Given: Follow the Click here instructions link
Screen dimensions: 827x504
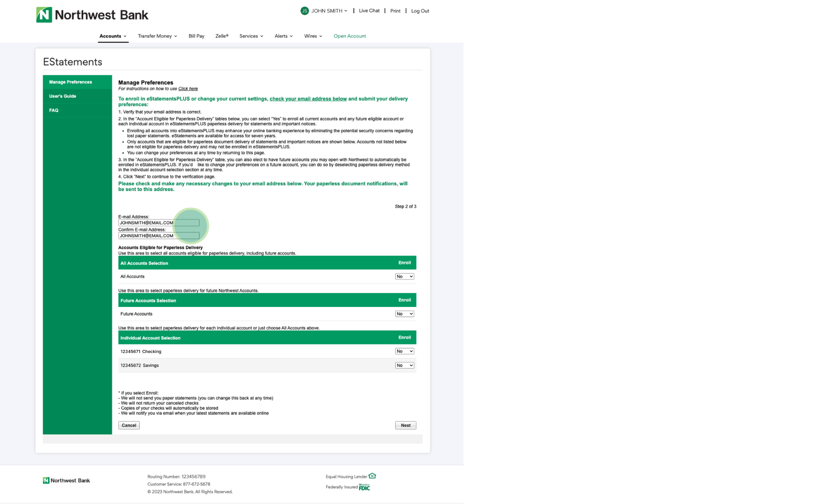Looking at the screenshot, I should pos(188,89).
